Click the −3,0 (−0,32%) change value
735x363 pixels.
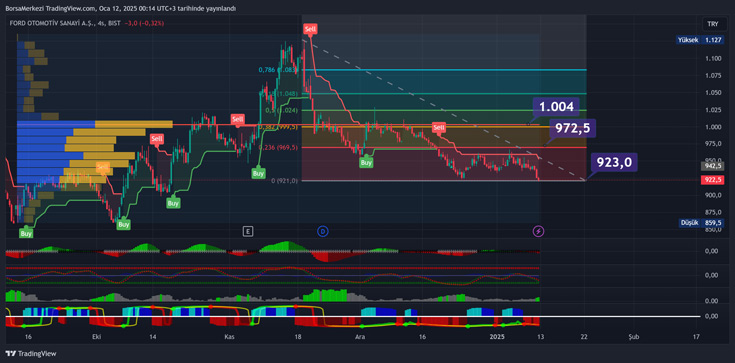click(144, 23)
